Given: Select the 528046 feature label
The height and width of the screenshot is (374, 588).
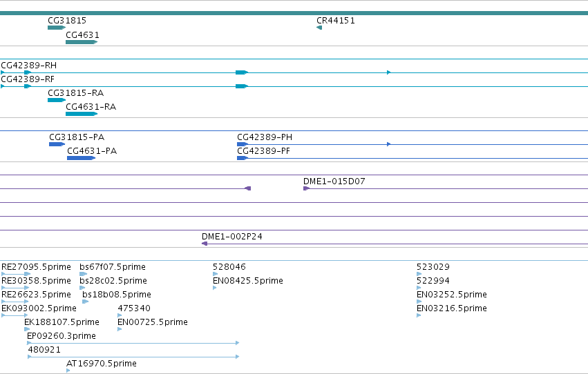Looking at the screenshot, I should (x=229, y=266).
